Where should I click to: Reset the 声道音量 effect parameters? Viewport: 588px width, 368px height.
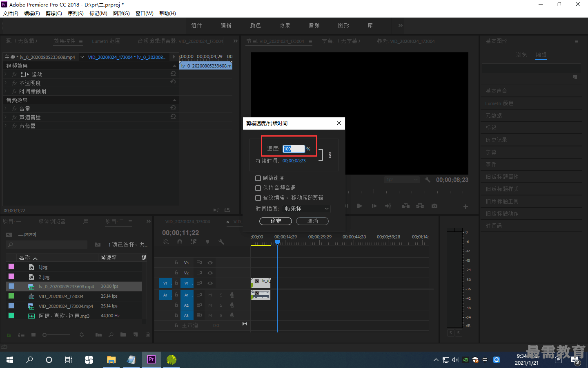point(173,117)
